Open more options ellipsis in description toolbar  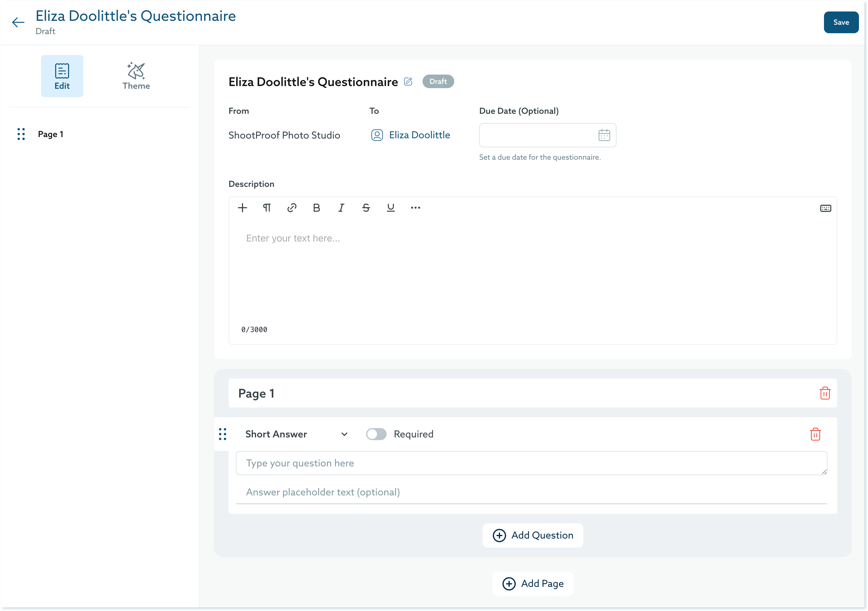click(415, 208)
